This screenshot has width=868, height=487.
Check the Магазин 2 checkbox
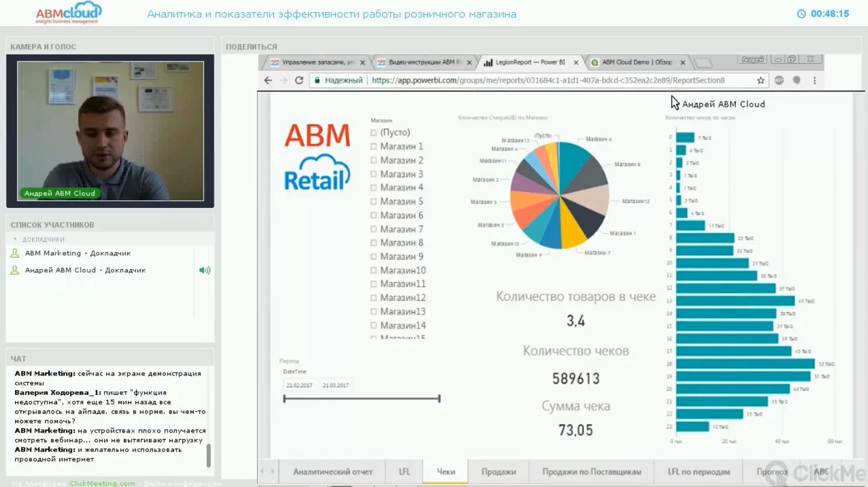point(374,161)
